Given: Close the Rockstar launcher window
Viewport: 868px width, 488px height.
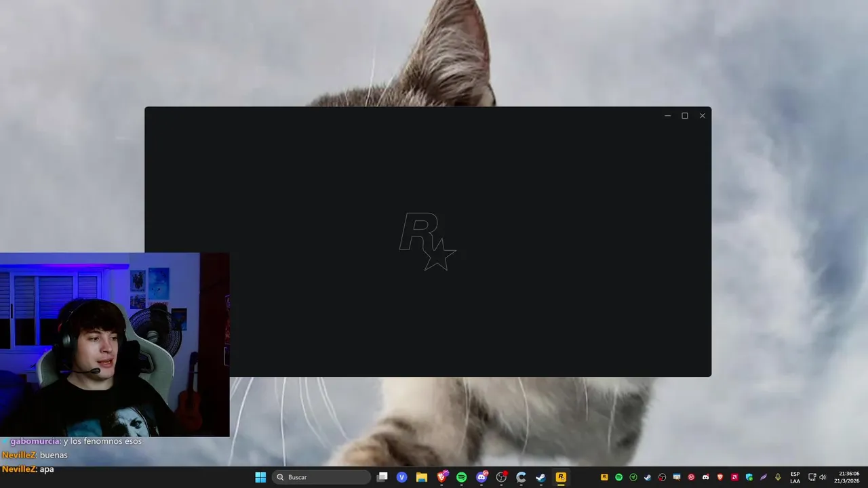Looking at the screenshot, I should 703,116.
